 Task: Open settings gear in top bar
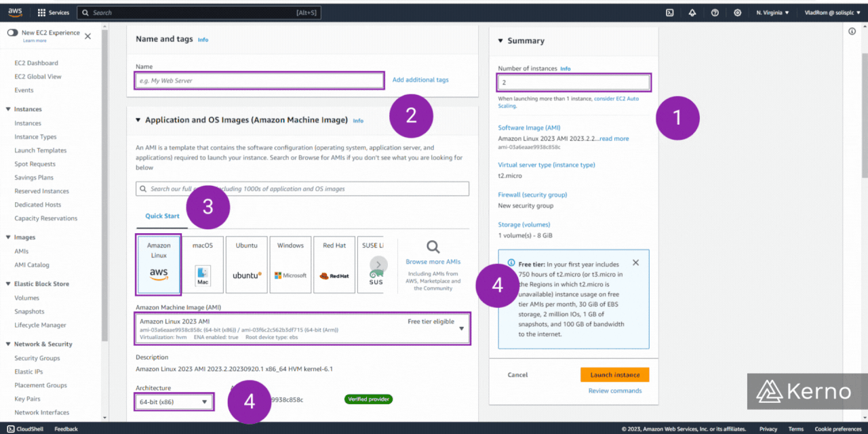coord(738,12)
